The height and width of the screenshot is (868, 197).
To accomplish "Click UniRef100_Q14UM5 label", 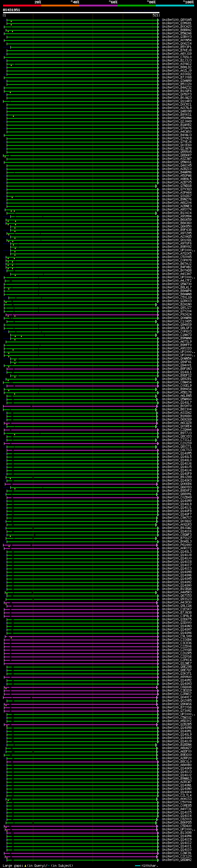I will [177, 453].
